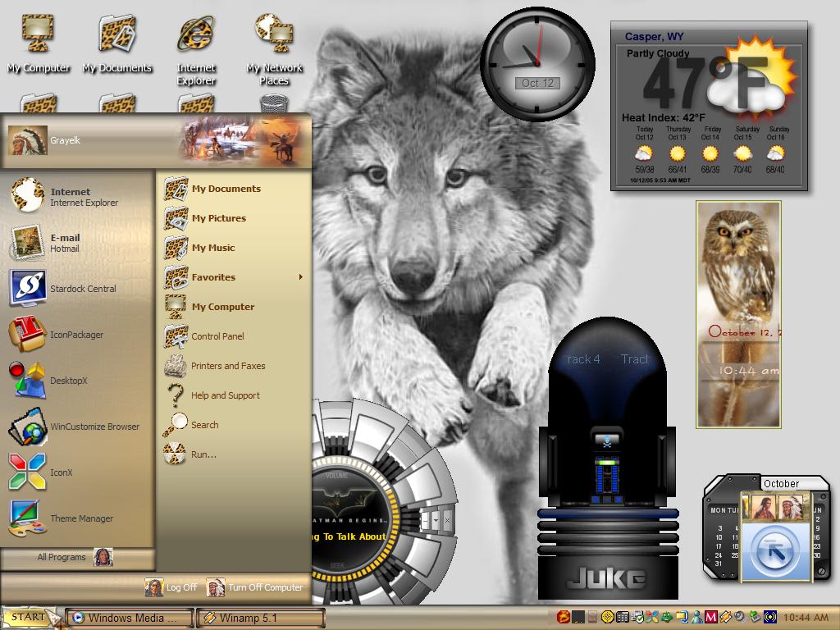Switch to Winamp 5.1 taskbar button
The image size is (840, 630).
coord(261,618)
